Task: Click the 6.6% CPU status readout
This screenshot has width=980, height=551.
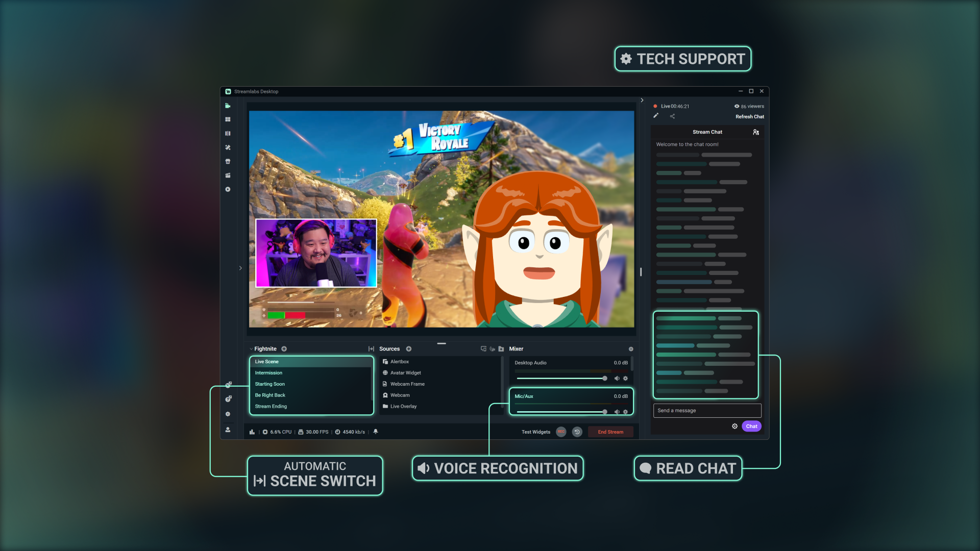Action: 277,432
